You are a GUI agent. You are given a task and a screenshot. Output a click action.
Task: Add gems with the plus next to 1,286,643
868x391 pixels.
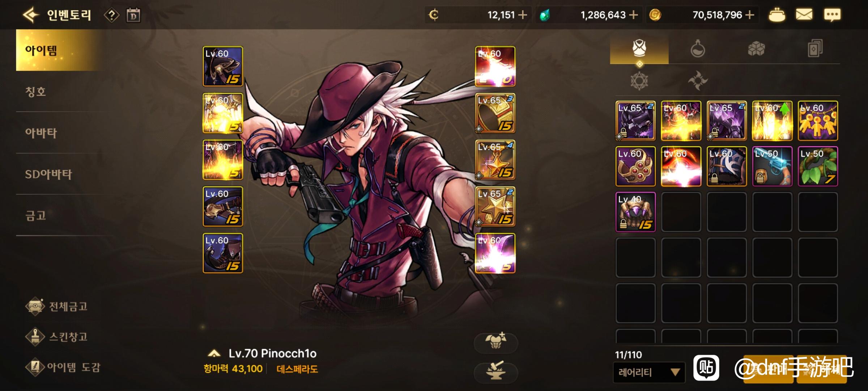633,15
